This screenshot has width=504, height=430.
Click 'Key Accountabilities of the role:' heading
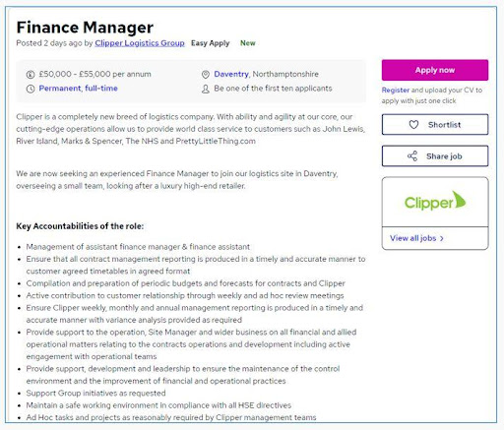pyautogui.click(x=80, y=226)
